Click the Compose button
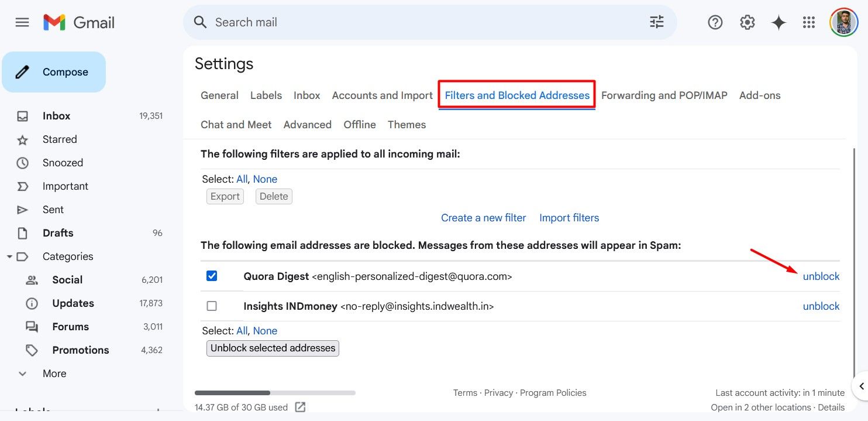 click(54, 71)
